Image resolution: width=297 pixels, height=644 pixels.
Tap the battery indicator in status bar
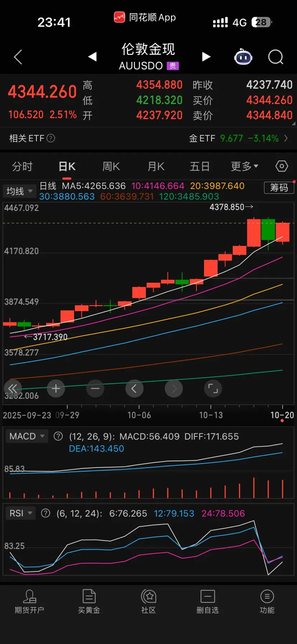pos(262,22)
